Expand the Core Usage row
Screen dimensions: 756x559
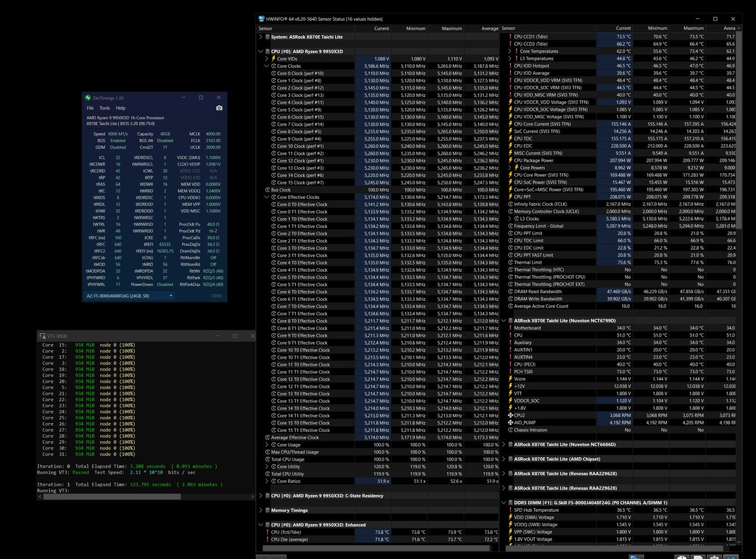(266, 444)
